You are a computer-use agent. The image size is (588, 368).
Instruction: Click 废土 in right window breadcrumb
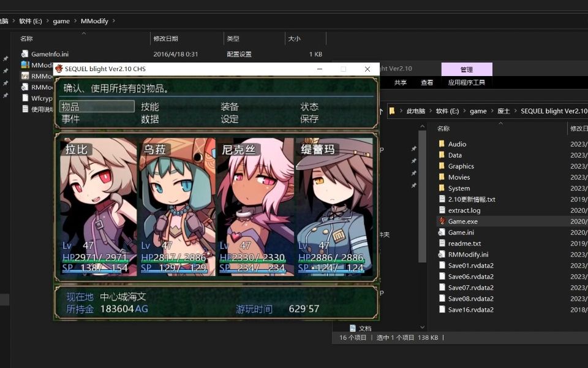coord(503,111)
